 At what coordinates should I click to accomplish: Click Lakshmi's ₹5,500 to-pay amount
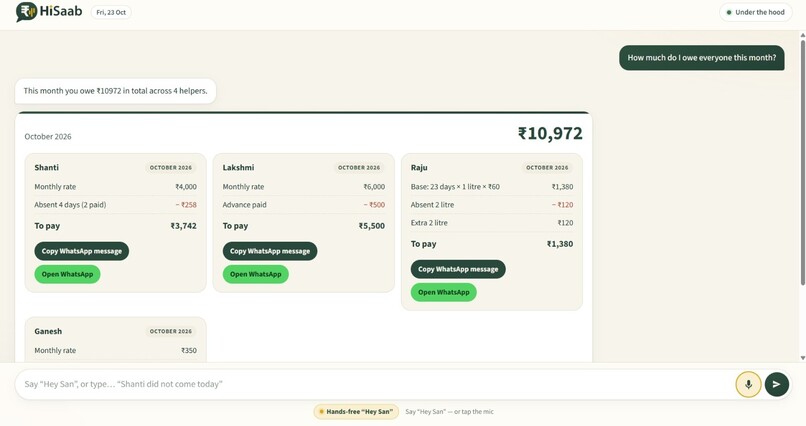(372, 226)
